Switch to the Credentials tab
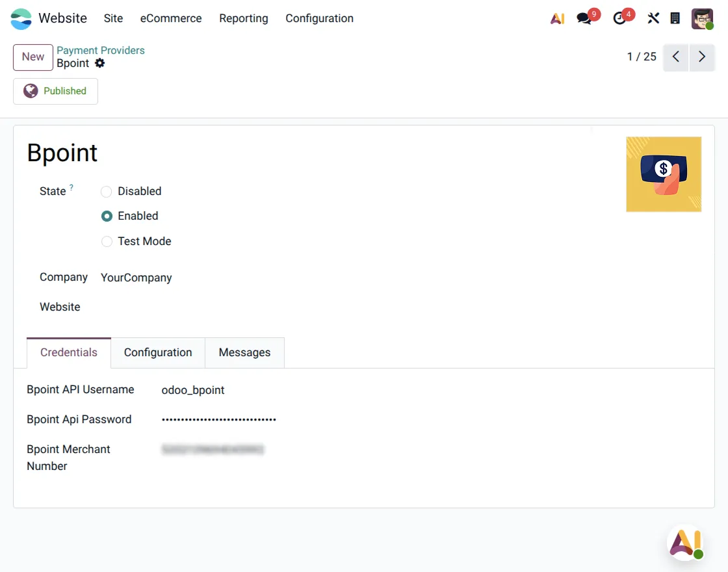728x572 pixels. point(69,352)
